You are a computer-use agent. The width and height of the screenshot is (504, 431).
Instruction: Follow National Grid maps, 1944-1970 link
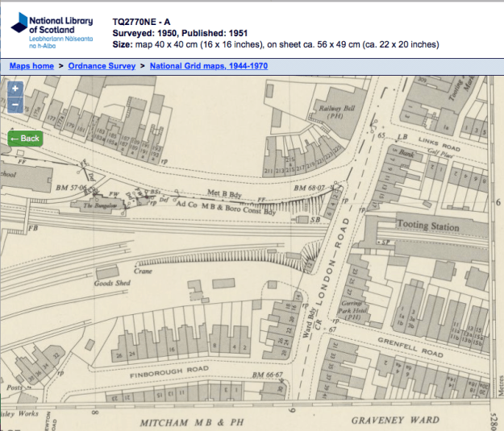[209, 65]
